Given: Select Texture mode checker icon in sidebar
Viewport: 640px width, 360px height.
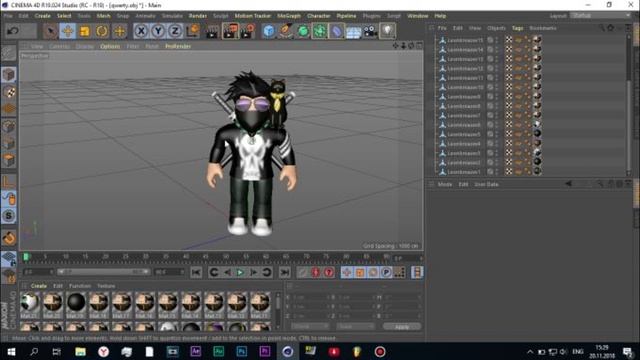Looking at the screenshot, I should (x=9, y=92).
